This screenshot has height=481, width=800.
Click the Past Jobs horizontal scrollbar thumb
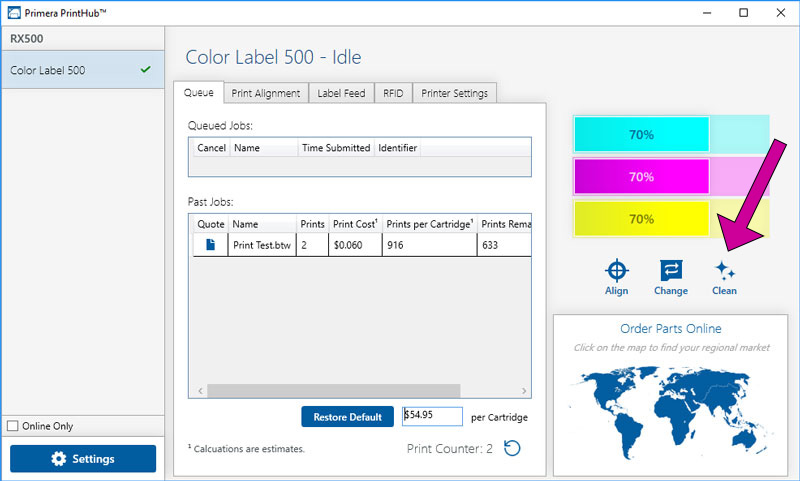coord(334,391)
